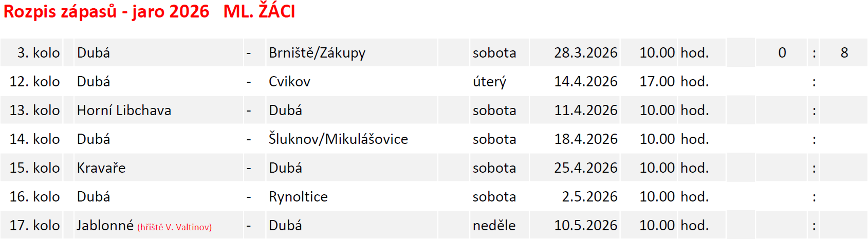
Task: Click the home score "0" cell
Action: click(x=782, y=53)
